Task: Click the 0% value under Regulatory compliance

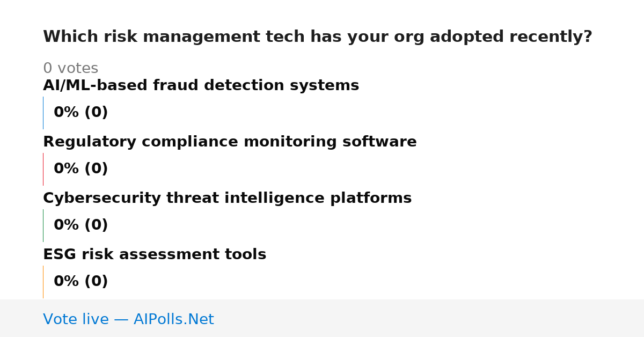Action: pos(67,169)
